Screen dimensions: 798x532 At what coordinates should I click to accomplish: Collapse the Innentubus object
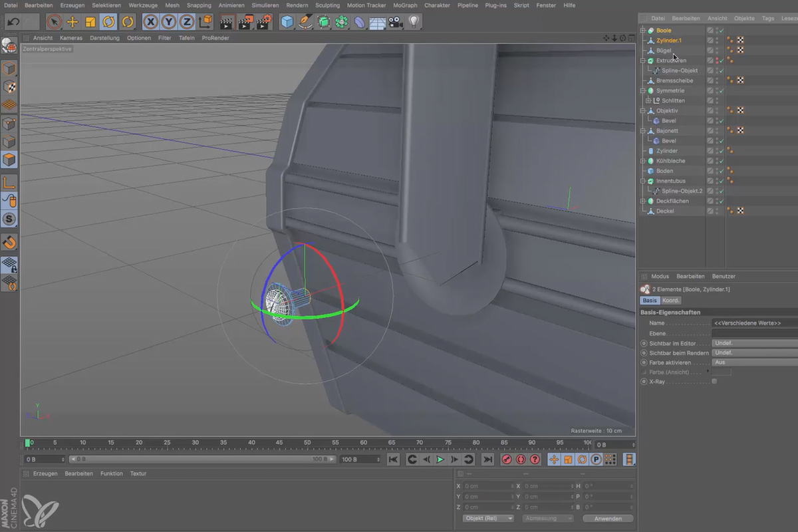tap(643, 181)
